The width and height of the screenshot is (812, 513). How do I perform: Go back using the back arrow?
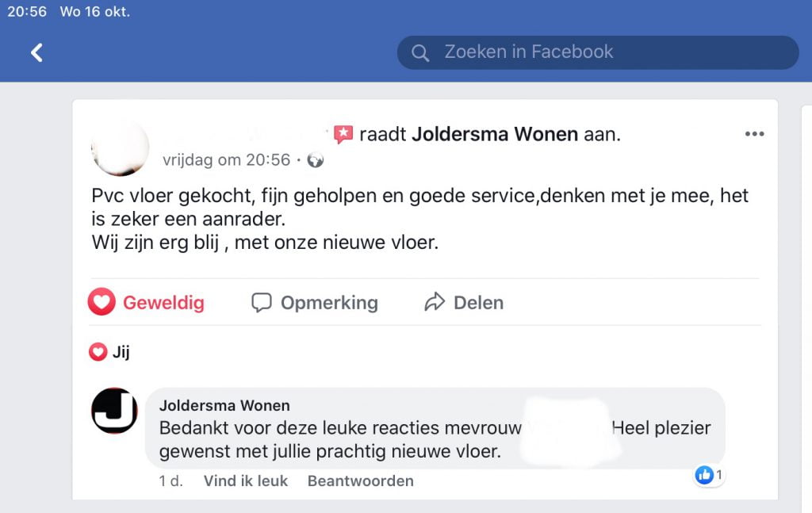[x=36, y=52]
